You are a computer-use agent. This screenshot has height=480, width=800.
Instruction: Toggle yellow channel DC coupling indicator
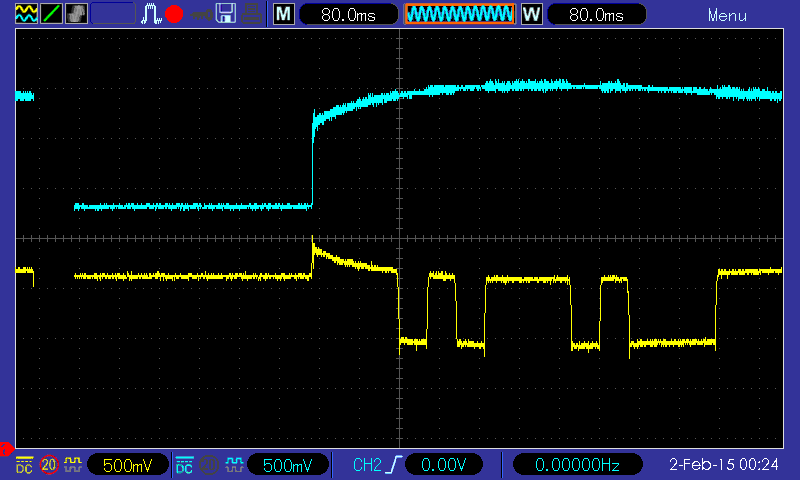24,465
